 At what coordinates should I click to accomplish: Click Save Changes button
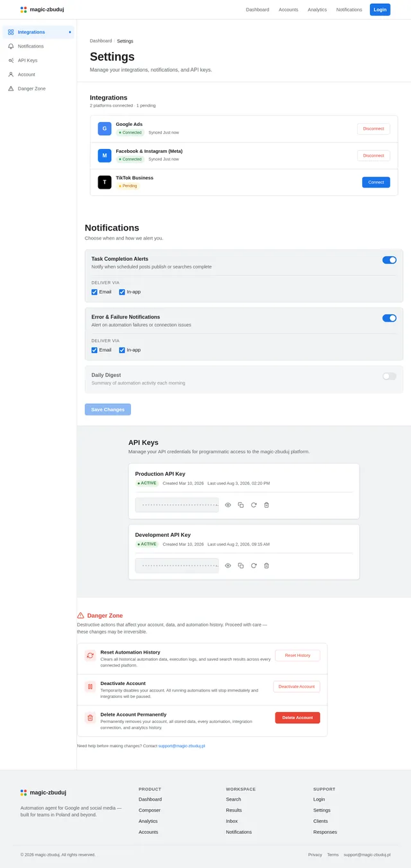pos(108,410)
